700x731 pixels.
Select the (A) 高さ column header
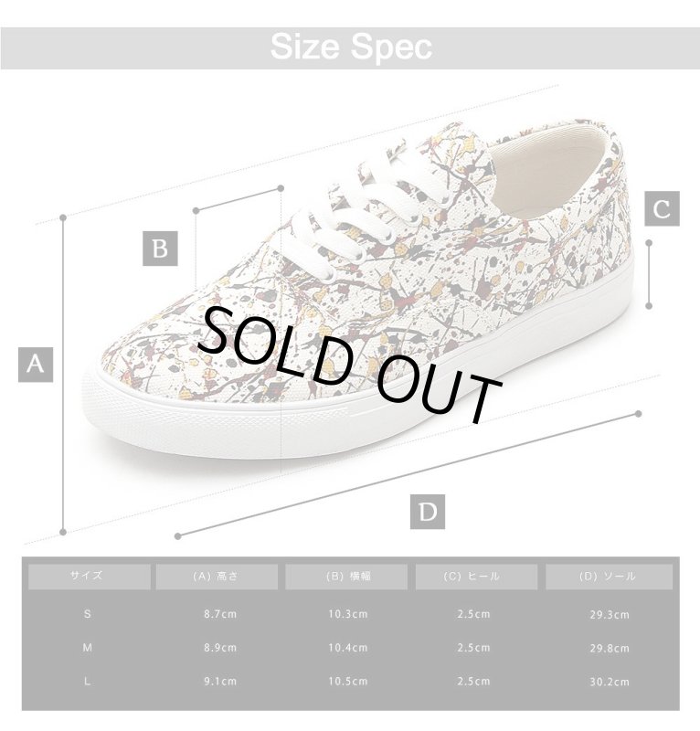point(217,577)
